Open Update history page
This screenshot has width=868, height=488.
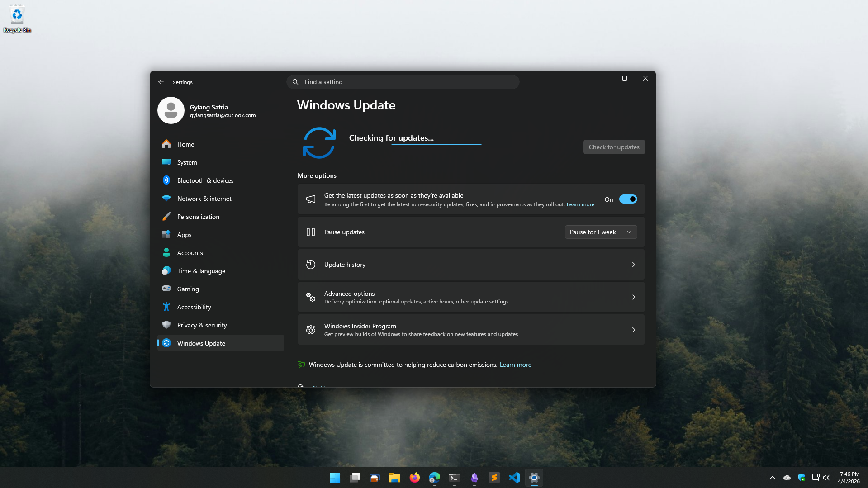tap(471, 265)
